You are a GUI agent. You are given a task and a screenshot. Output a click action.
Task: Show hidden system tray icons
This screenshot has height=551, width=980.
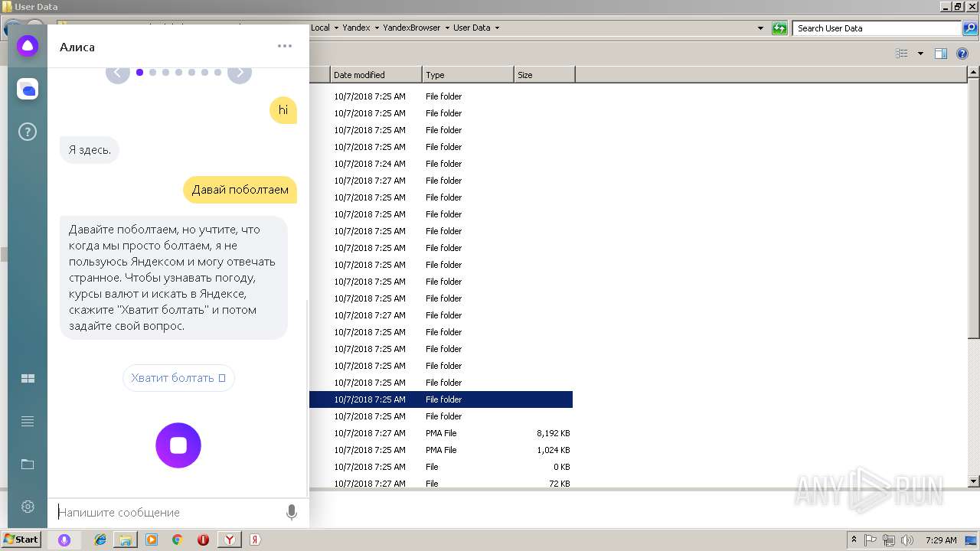[x=854, y=540]
